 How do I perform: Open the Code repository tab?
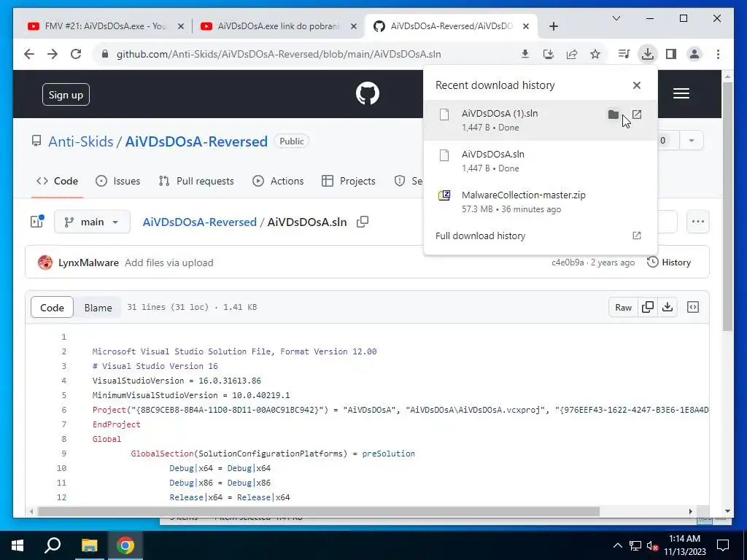[57, 181]
